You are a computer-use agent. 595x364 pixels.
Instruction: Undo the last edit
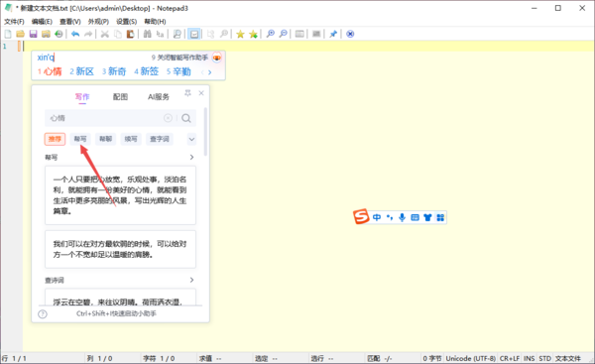click(x=75, y=34)
